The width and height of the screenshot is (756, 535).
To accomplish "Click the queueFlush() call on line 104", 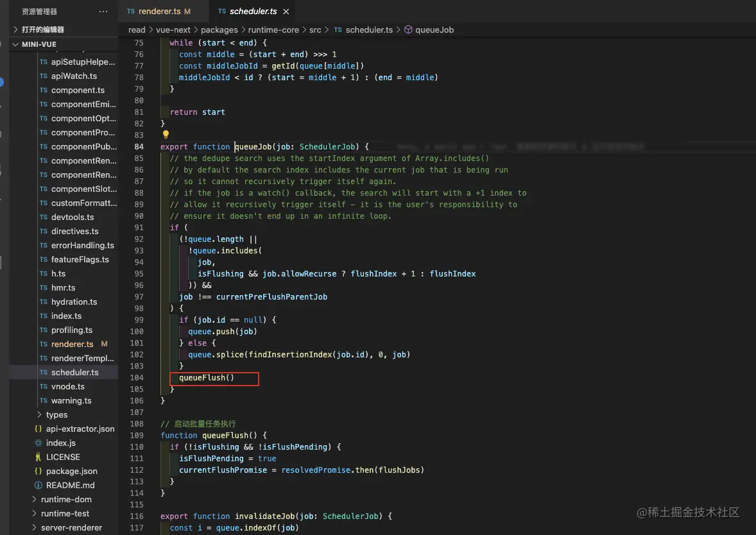I will point(207,378).
